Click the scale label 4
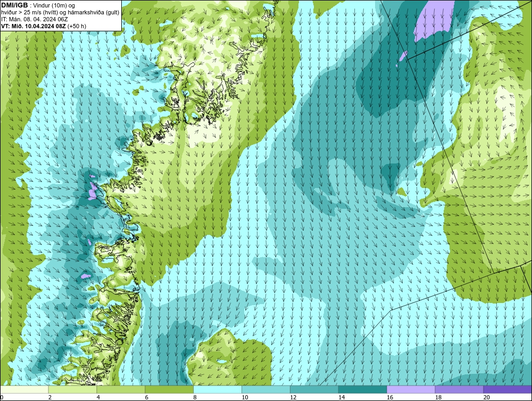The height and width of the screenshot is (401, 532). 98,397
